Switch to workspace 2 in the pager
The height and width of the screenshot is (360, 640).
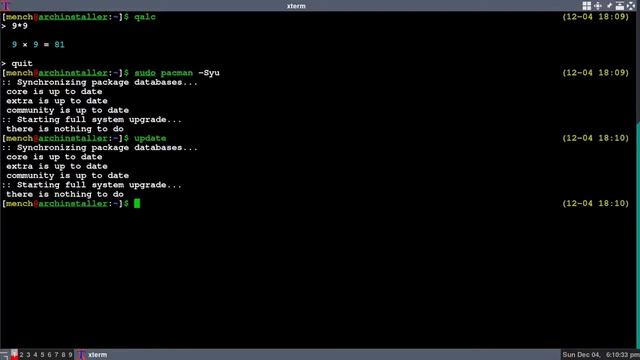22,355
